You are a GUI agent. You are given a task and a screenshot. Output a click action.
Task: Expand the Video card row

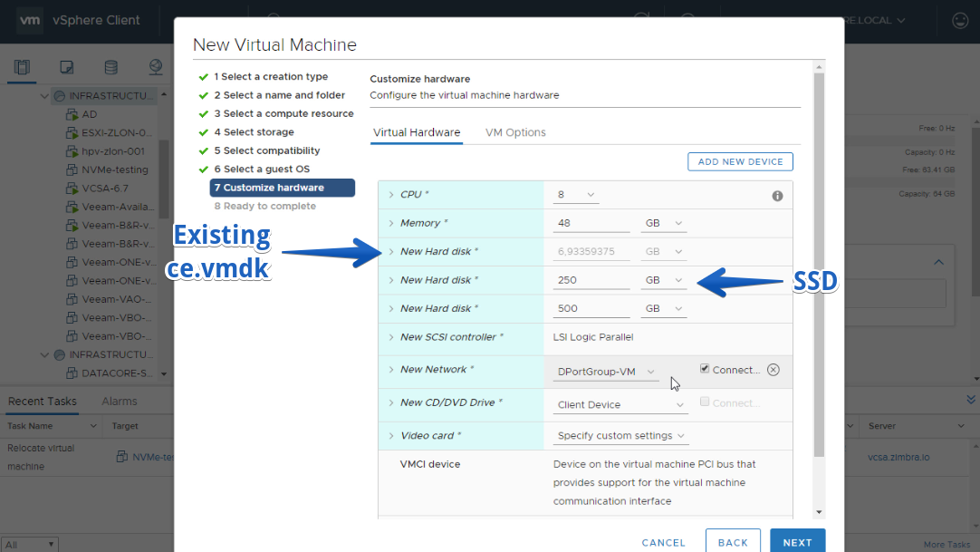click(x=391, y=436)
